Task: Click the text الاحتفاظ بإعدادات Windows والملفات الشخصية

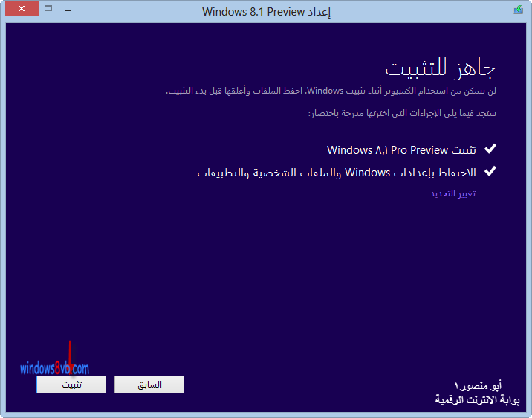Action: click(337, 173)
